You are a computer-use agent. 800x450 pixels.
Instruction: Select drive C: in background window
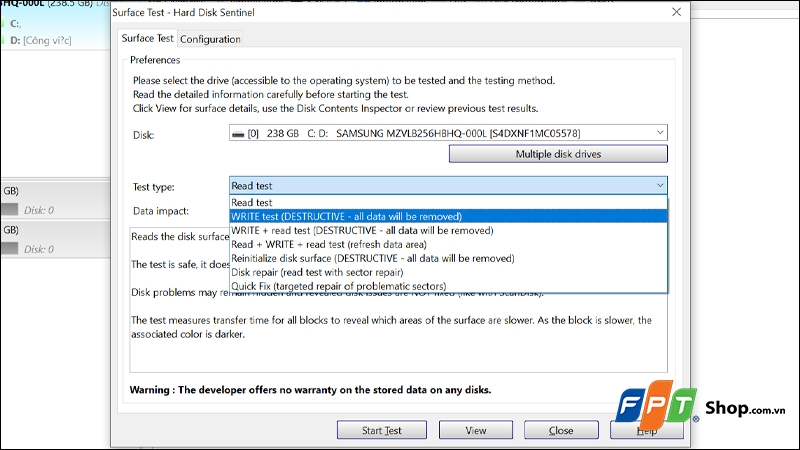(x=15, y=23)
